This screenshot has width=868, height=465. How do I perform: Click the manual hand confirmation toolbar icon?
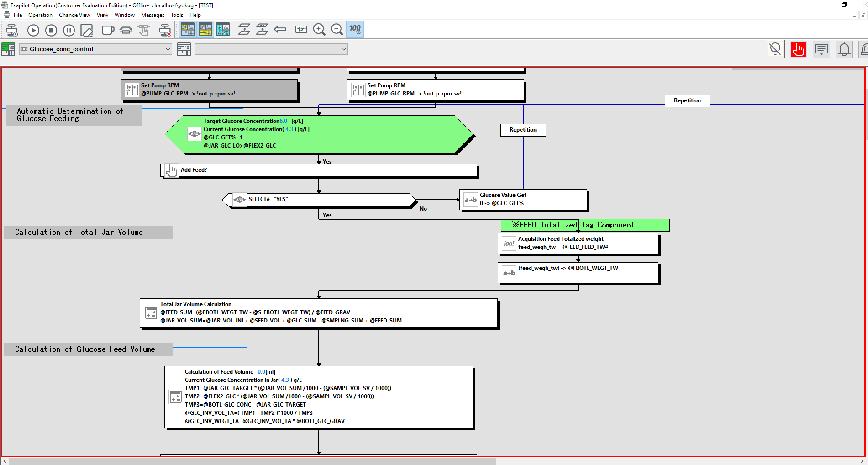[144, 30]
